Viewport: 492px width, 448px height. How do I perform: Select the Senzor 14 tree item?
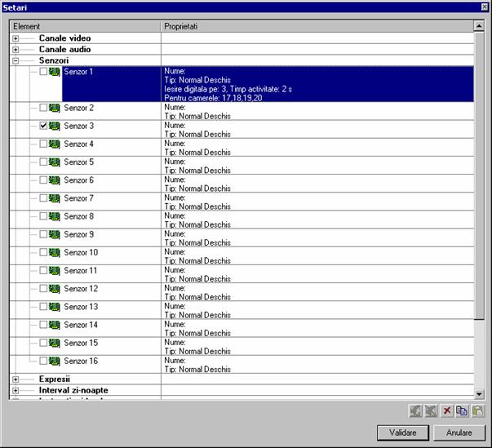(x=81, y=325)
